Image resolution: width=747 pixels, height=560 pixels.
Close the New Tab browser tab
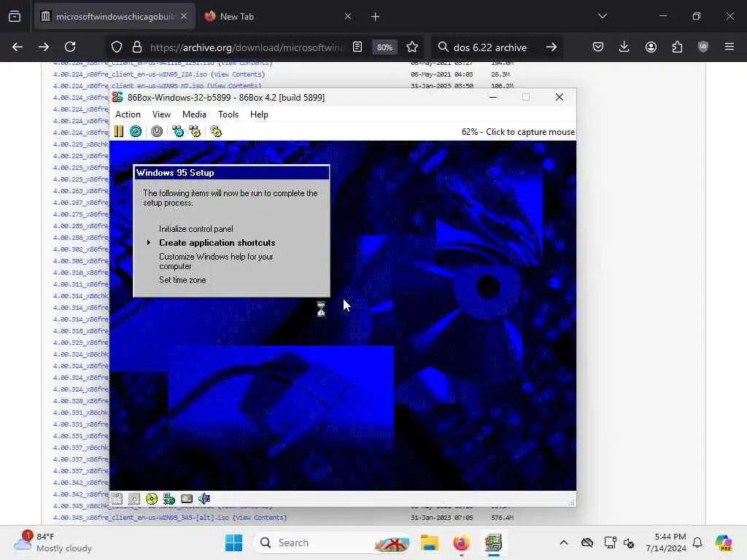348,17
